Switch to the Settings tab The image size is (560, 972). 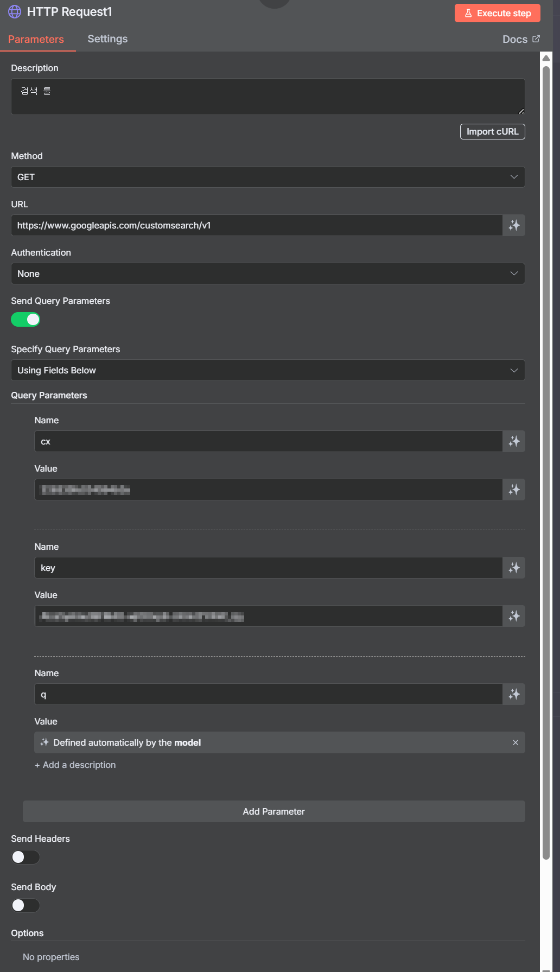tap(107, 39)
